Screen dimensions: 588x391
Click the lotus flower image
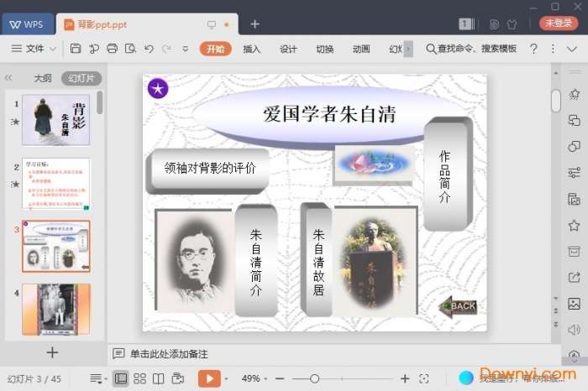click(374, 164)
